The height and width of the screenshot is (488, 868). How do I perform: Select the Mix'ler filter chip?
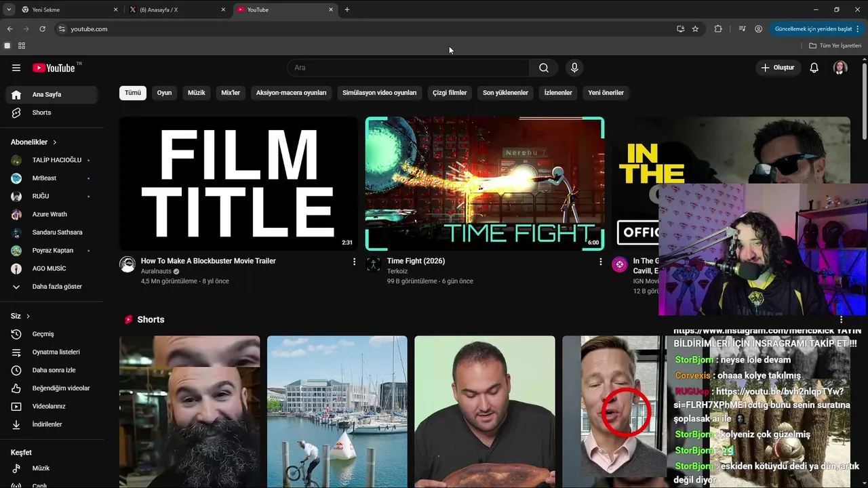click(231, 93)
